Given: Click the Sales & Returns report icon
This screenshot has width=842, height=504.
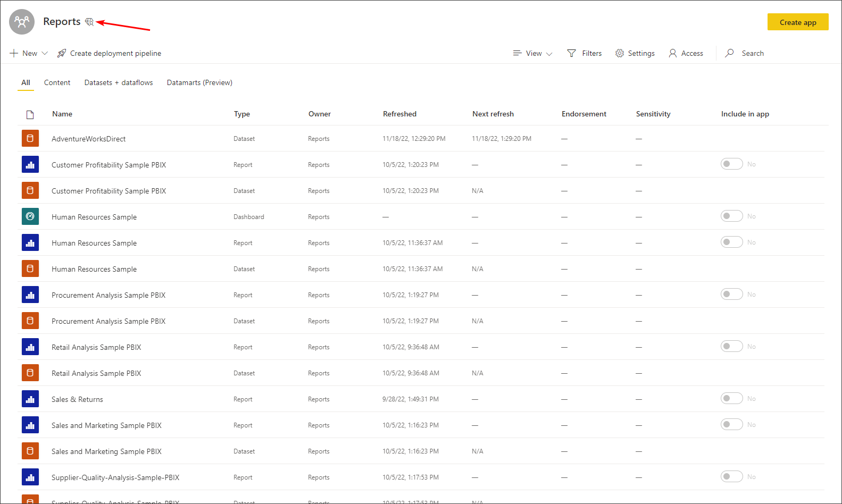Looking at the screenshot, I should pos(30,399).
